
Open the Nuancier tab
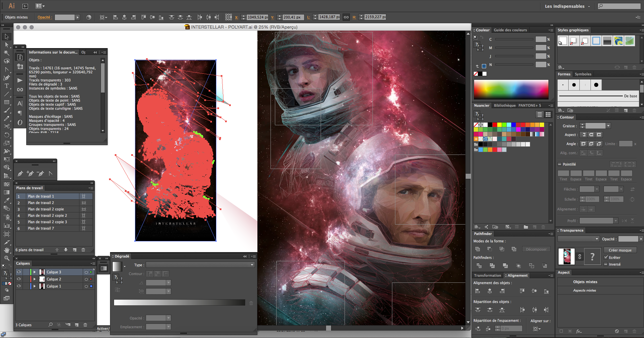pyautogui.click(x=481, y=105)
